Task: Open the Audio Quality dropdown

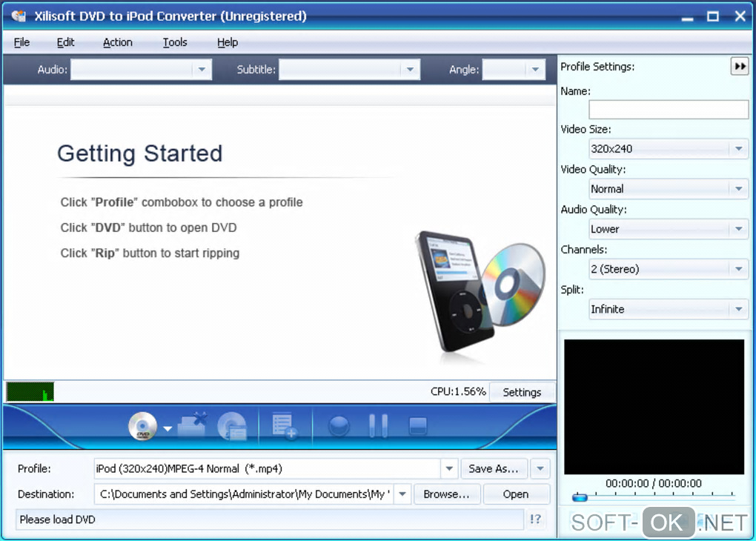Action: coord(738,229)
